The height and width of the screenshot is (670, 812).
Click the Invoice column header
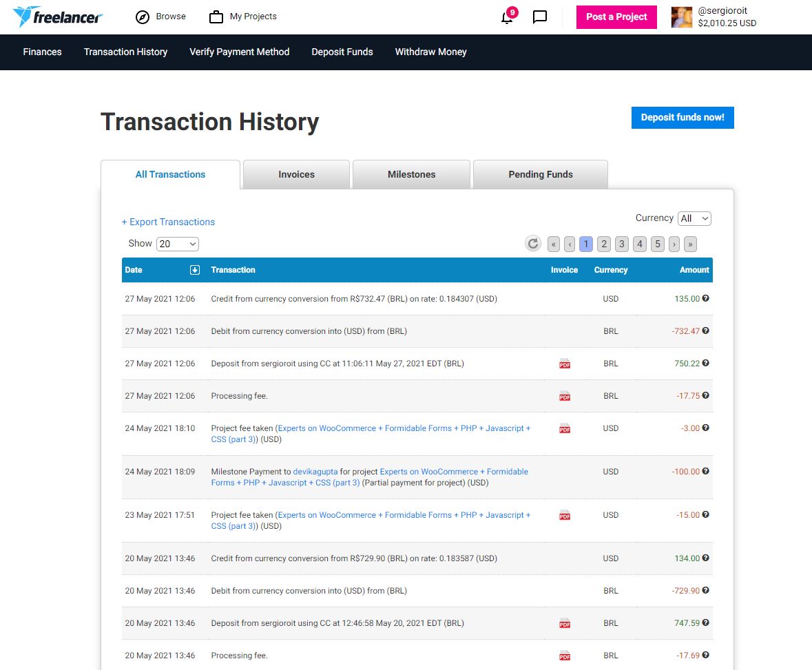coord(564,270)
